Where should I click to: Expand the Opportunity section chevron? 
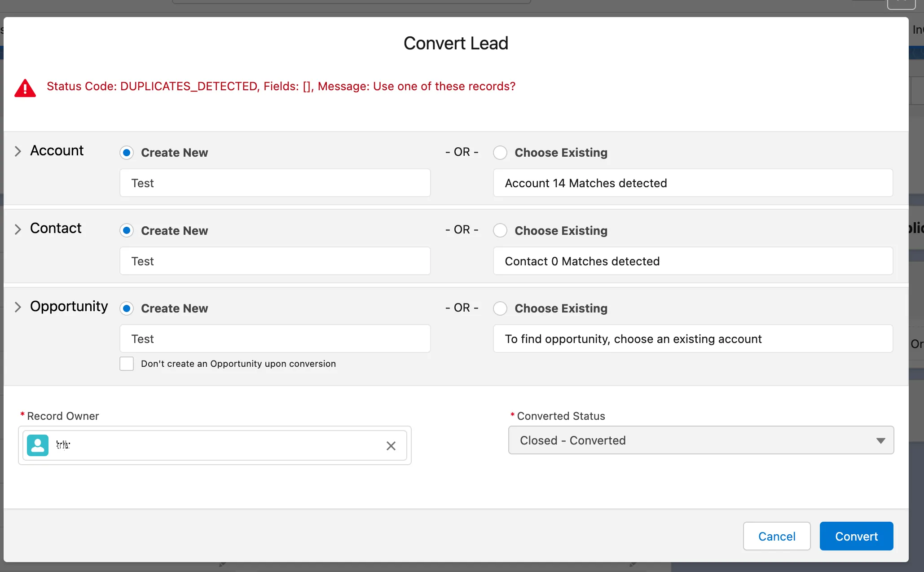tap(18, 307)
